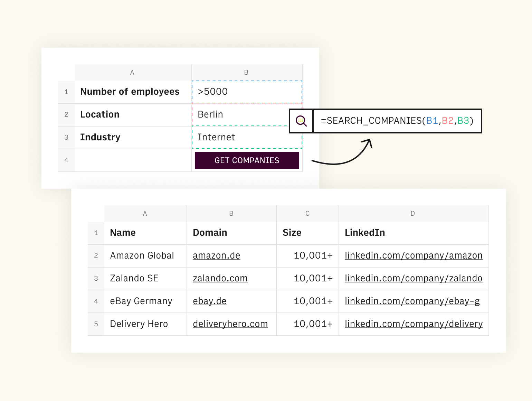Click the search magnifier icon beside the formula
The height and width of the screenshot is (401, 532).
click(x=301, y=121)
